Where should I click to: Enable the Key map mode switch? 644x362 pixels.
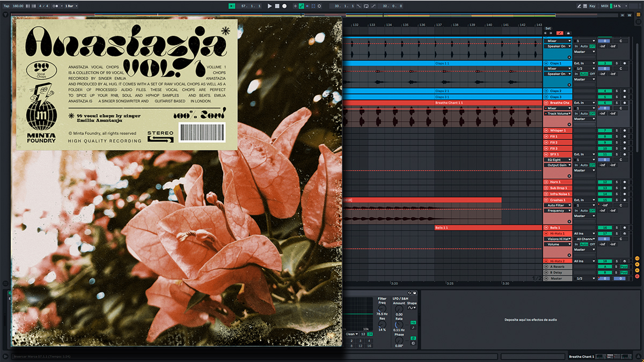tap(592, 6)
